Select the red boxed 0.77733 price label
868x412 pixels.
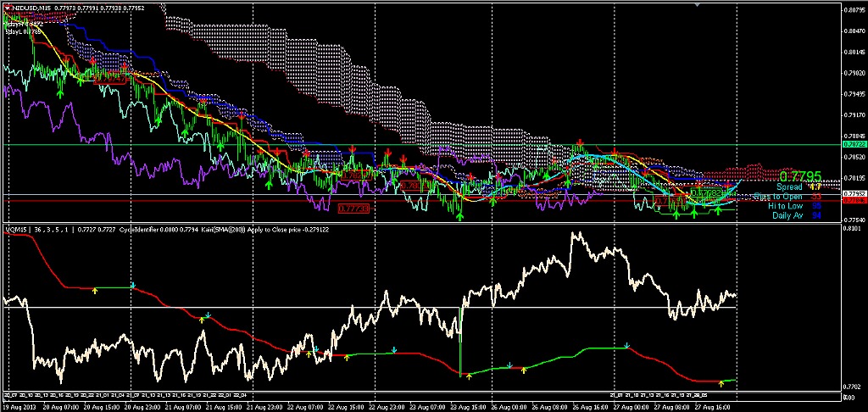coord(353,209)
